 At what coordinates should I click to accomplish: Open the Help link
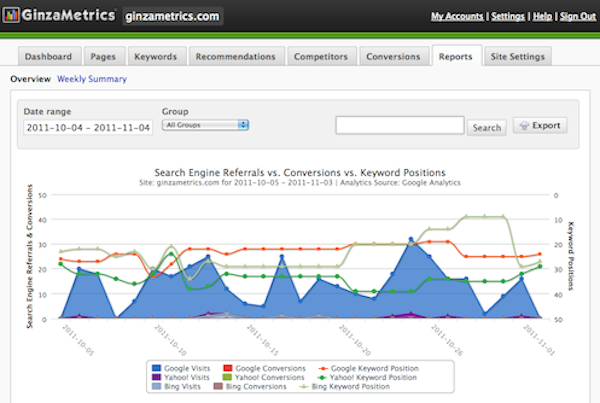coord(542,16)
